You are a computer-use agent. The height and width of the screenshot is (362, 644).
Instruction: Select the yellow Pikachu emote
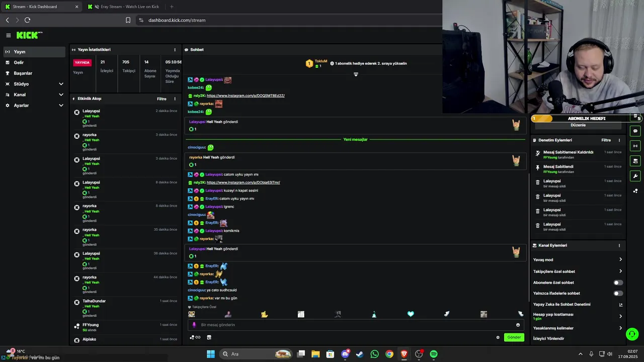pos(264,314)
